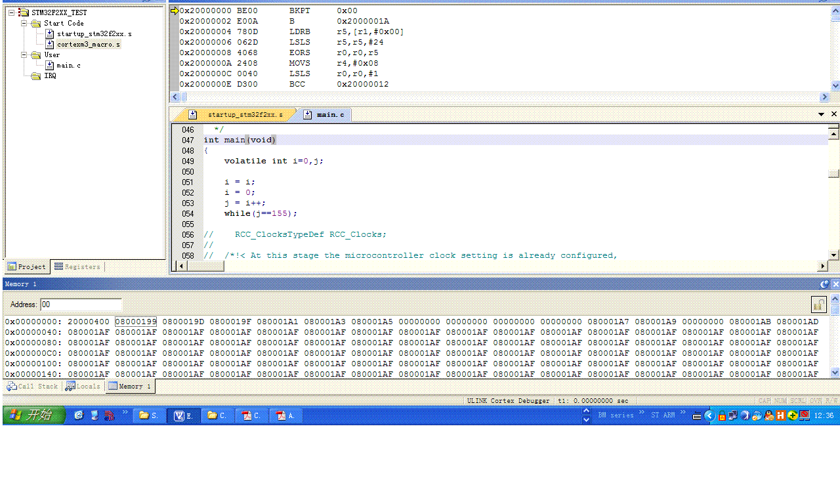Click disassembly vertical scroll down arrow
Image resolution: width=840 pixels, height=504 pixels.
[835, 86]
